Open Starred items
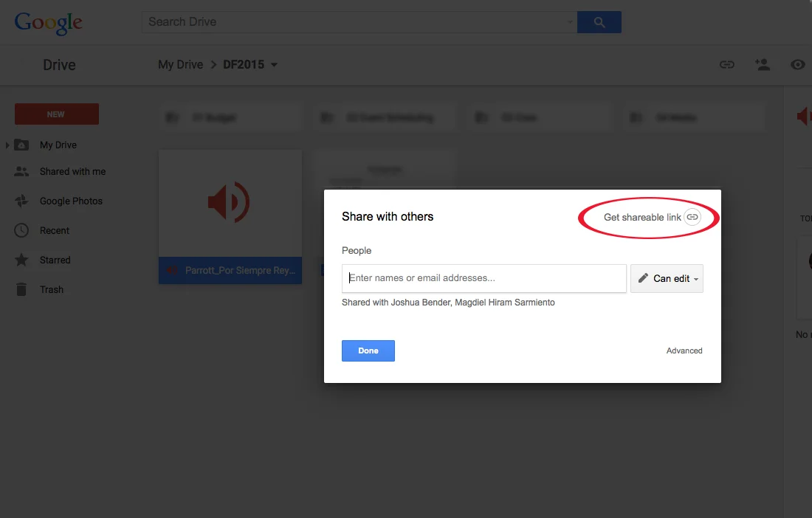Screen dimensions: 812x518 55,260
